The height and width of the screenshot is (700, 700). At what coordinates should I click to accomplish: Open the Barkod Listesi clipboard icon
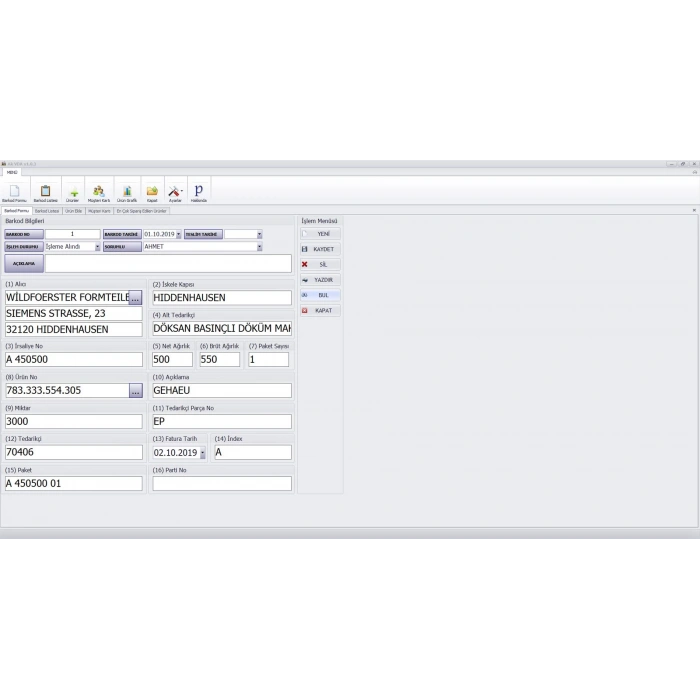pyautogui.click(x=46, y=193)
